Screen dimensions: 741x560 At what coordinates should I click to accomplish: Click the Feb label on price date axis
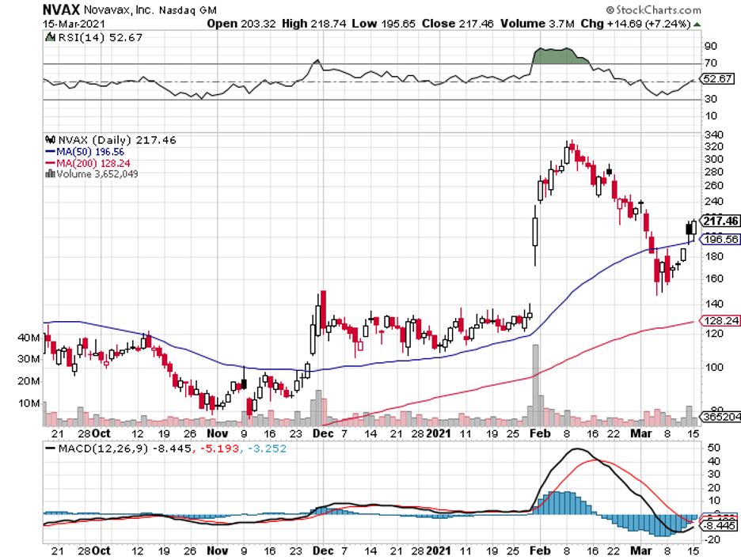coord(539,434)
